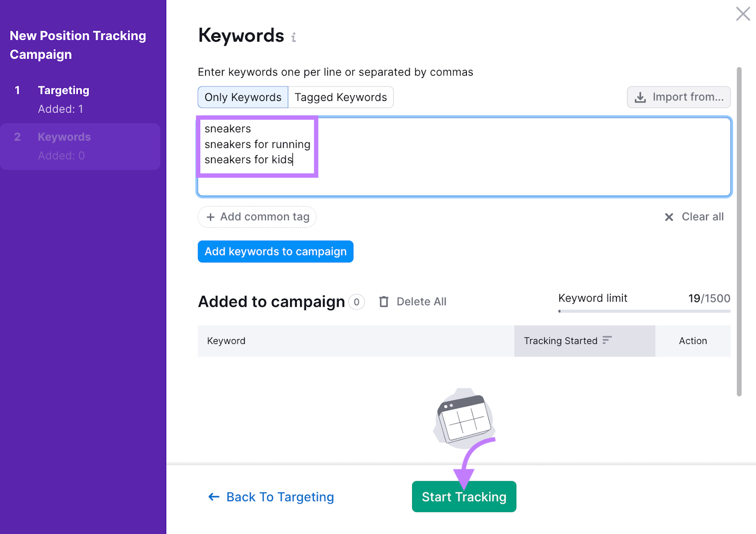Select the Keywords step in sidebar
This screenshot has width=756, height=534.
coord(64,137)
